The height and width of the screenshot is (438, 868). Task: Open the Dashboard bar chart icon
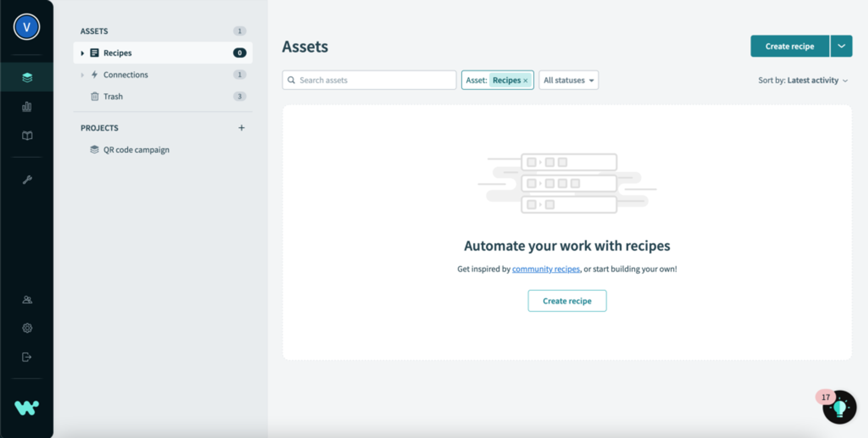tap(27, 107)
